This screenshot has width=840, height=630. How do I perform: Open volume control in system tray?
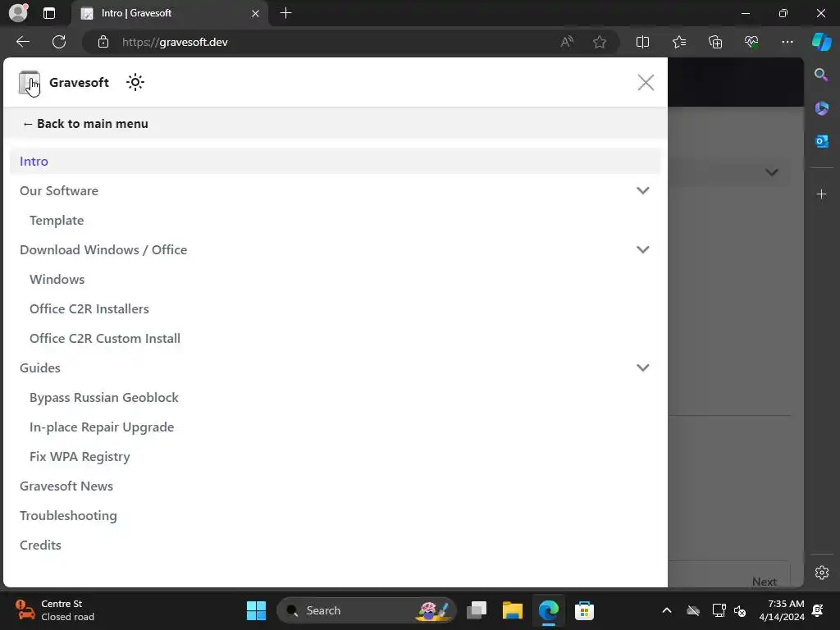741,610
